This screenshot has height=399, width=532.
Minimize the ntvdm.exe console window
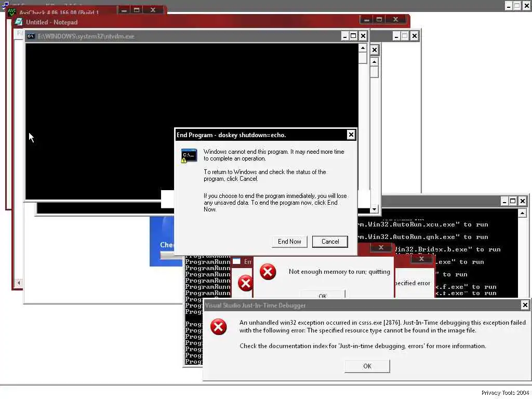345,36
